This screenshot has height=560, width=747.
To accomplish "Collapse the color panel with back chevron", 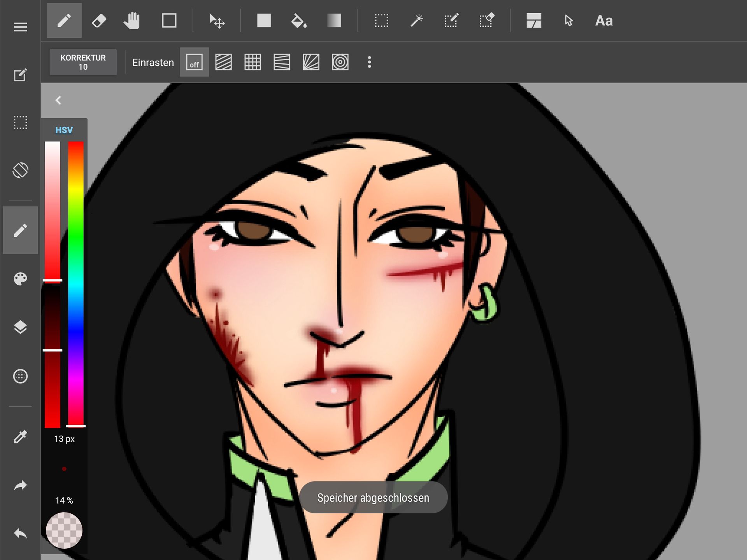I will tap(58, 100).
